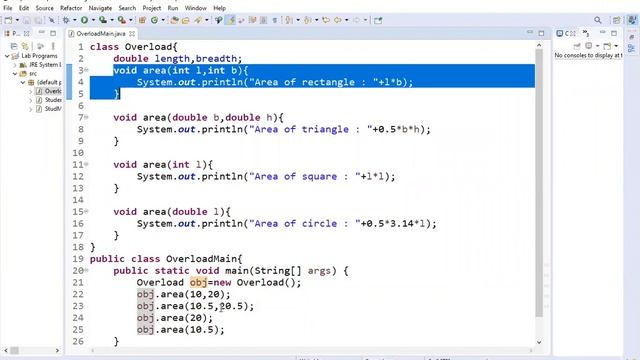The width and height of the screenshot is (640, 360).
Task: Collapse All in the Package Explorer
Action: pos(13,46)
